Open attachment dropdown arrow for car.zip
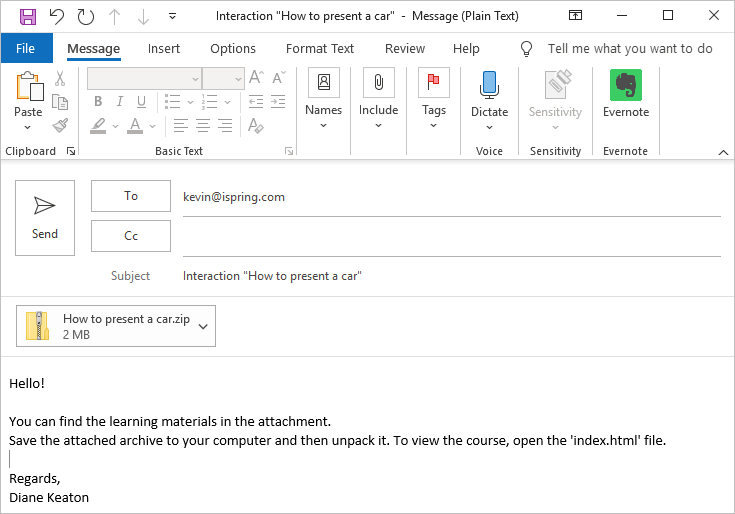The image size is (735, 514). [203, 327]
